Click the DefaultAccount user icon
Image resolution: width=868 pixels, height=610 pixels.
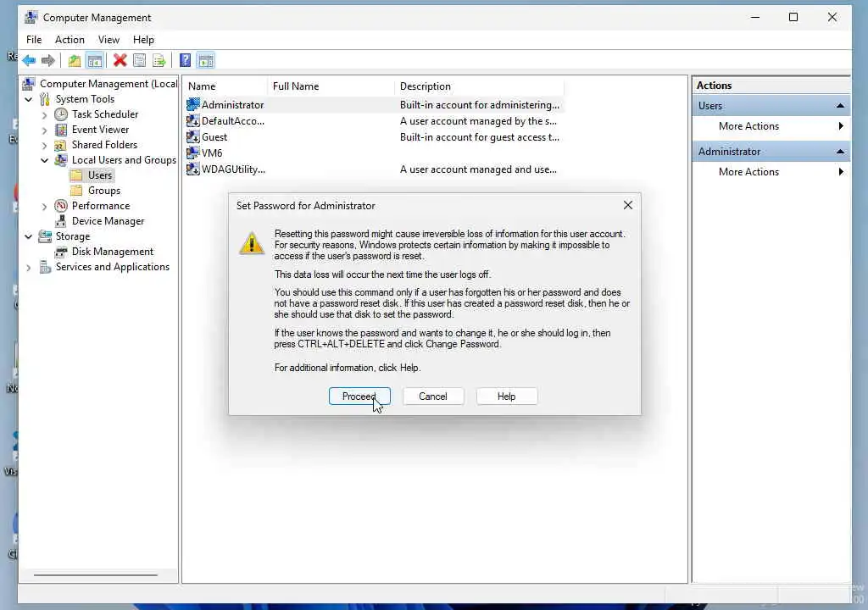[x=192, y=120]
